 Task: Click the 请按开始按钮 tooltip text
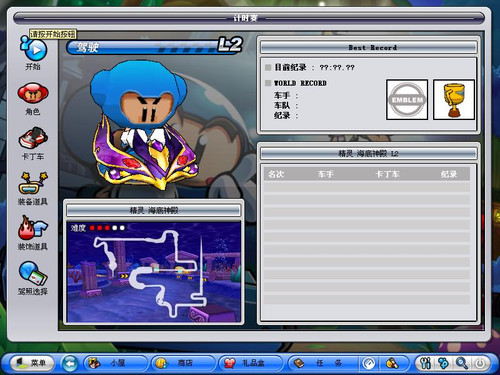(x=53, y=34)
